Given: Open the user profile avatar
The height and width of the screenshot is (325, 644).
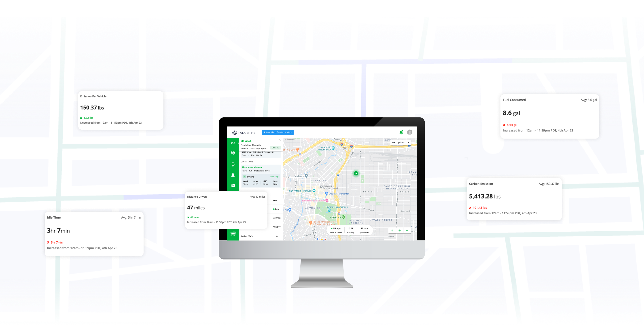Looking at the screenshot, I should click(x=409, y=132).
